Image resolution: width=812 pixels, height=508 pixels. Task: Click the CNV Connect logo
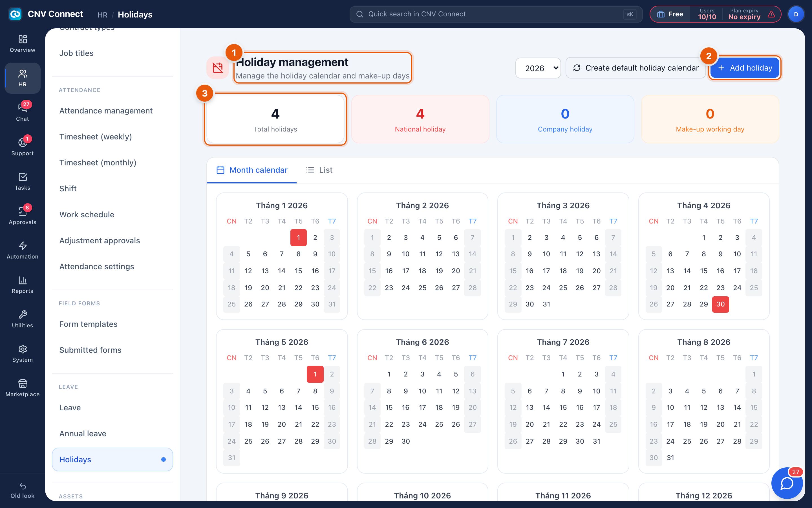click(15, 14)
